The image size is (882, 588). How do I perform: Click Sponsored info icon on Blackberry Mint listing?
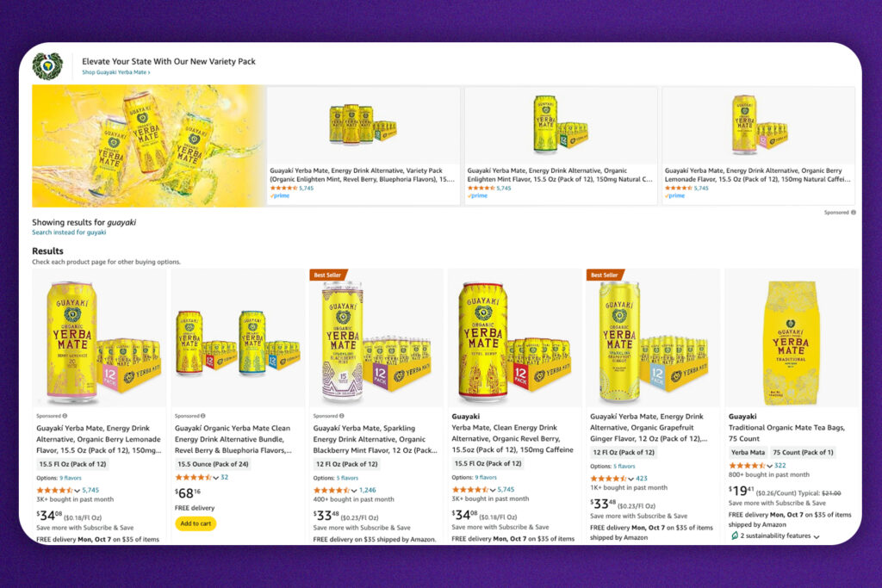point(341,415)
